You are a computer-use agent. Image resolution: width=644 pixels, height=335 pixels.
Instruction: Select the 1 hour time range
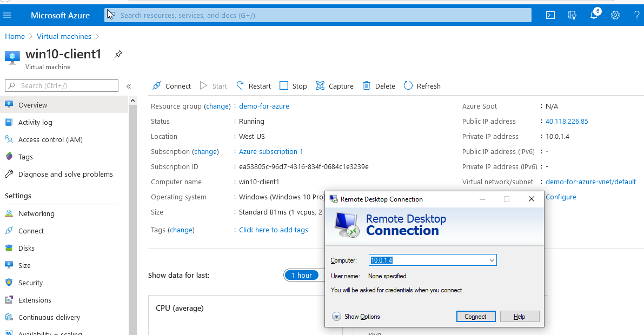302,275
